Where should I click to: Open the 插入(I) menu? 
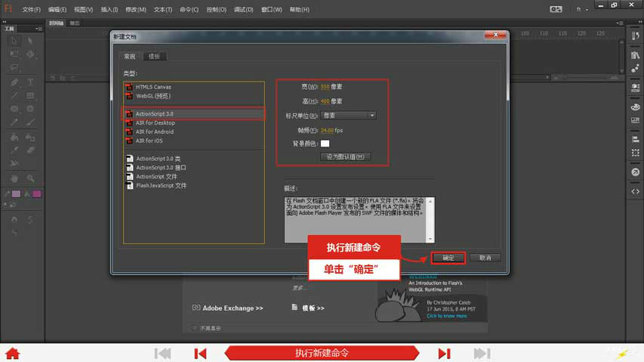point(109,10)
